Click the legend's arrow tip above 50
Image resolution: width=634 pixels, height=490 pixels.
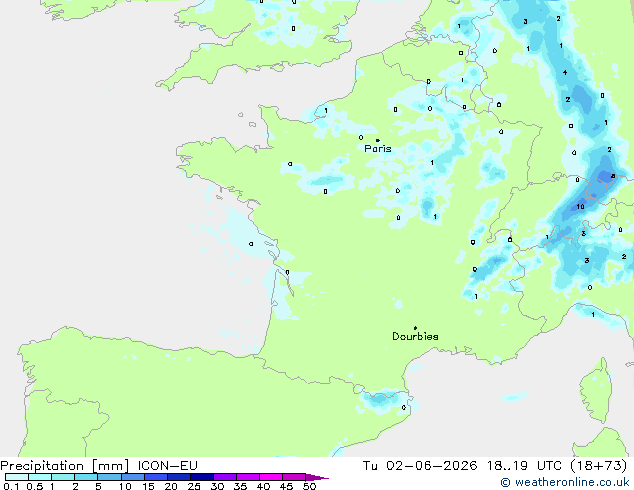click(x=317, y=477)
